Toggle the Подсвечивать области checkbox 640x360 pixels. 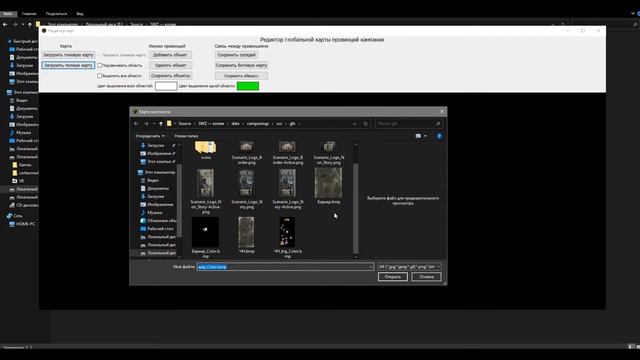coord(100,65)
